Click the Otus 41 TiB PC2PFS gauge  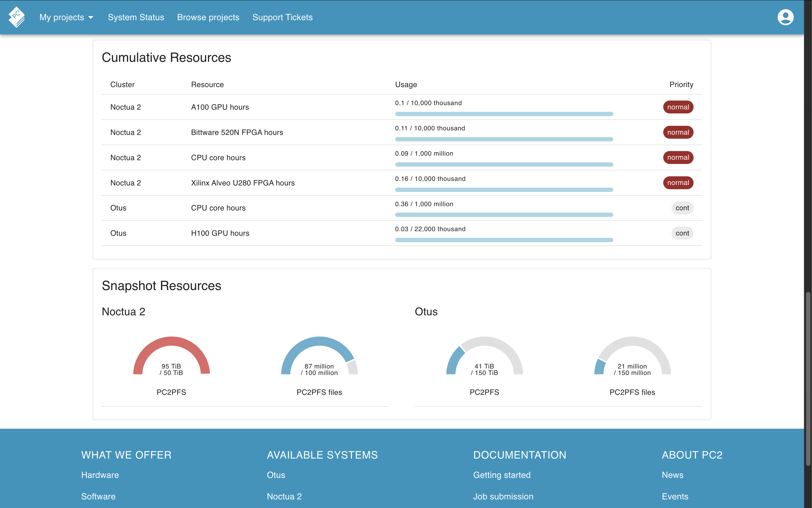coord(484,355)
